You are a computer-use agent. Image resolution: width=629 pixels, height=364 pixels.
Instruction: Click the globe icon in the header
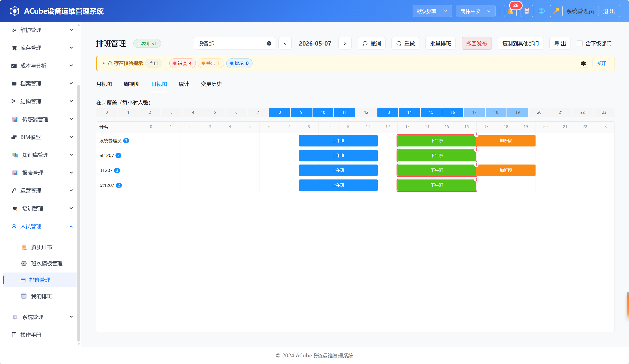541,11
